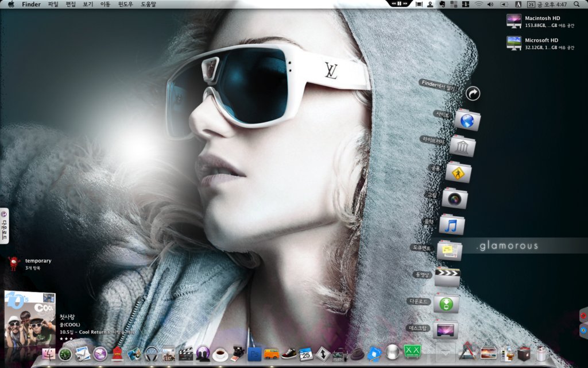Open the battery status menu
588x368 pixels.
(504, 4)
